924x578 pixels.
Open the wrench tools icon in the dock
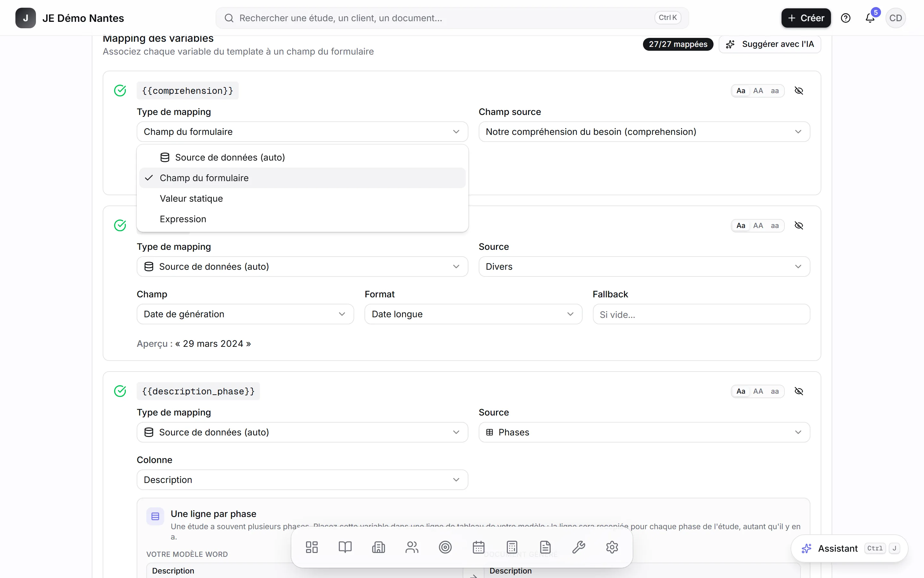[x=579, y=547]
